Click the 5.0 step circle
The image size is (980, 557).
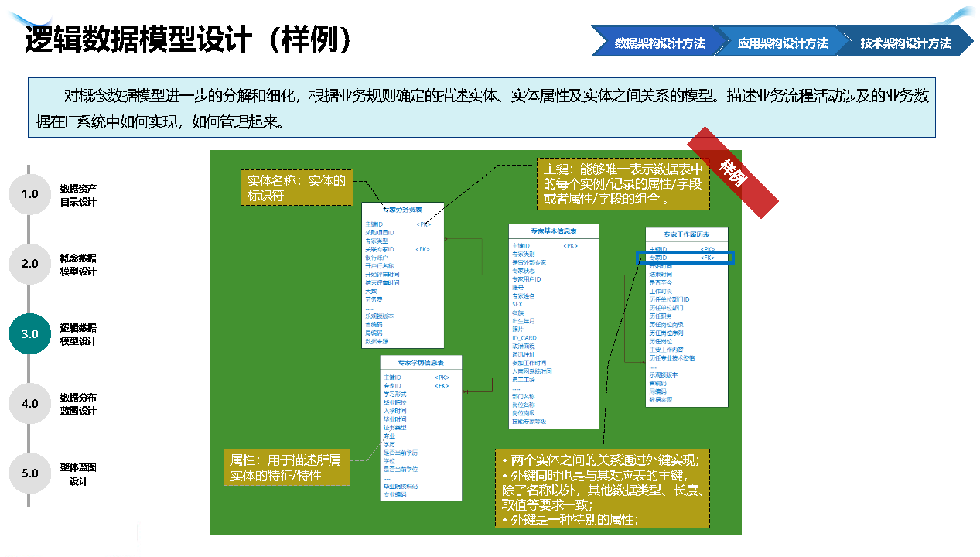29,473
